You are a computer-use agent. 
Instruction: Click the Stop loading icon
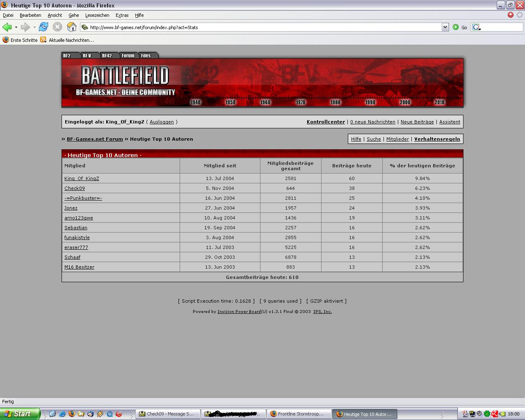coord(57,27)
